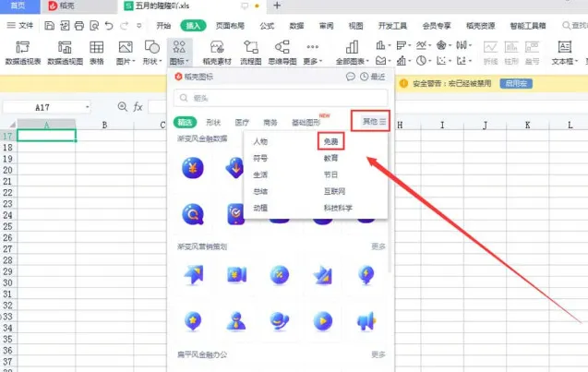Select the play button icon

(323, 321)
